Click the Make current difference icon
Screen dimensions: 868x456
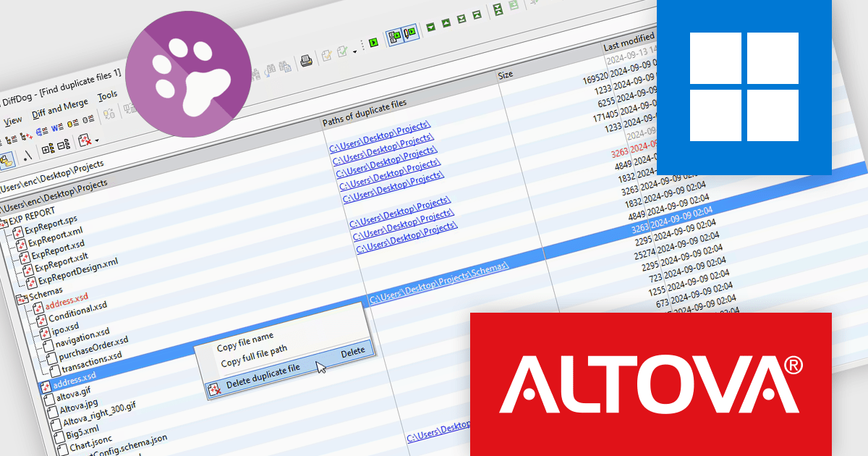pyautogui.click(x=498, y=10)
